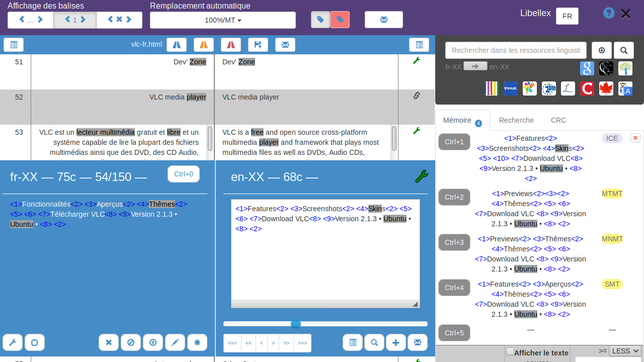Click the red road icon in file toolbar
The image size is (644, 362).
pos(231,45)
